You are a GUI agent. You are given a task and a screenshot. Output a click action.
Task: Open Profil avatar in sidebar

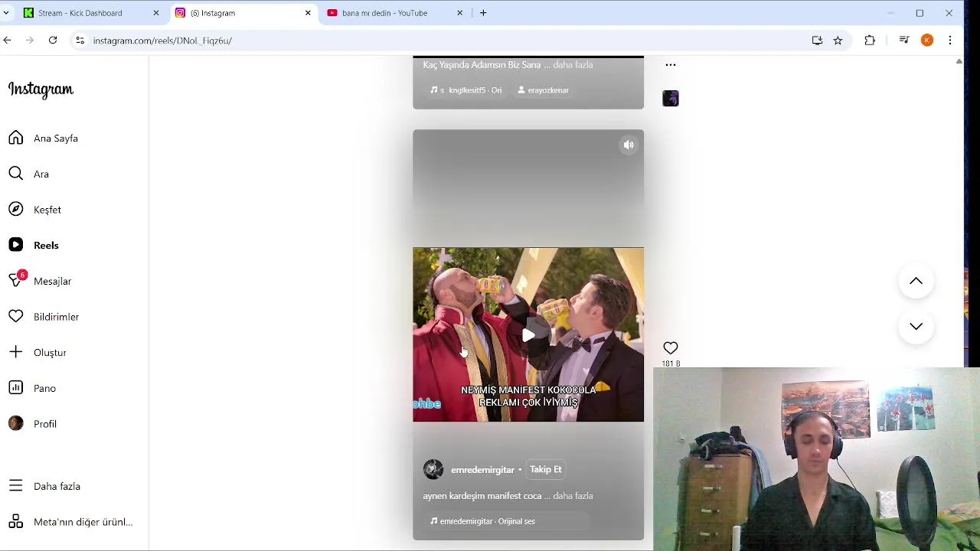pos(16,423)
